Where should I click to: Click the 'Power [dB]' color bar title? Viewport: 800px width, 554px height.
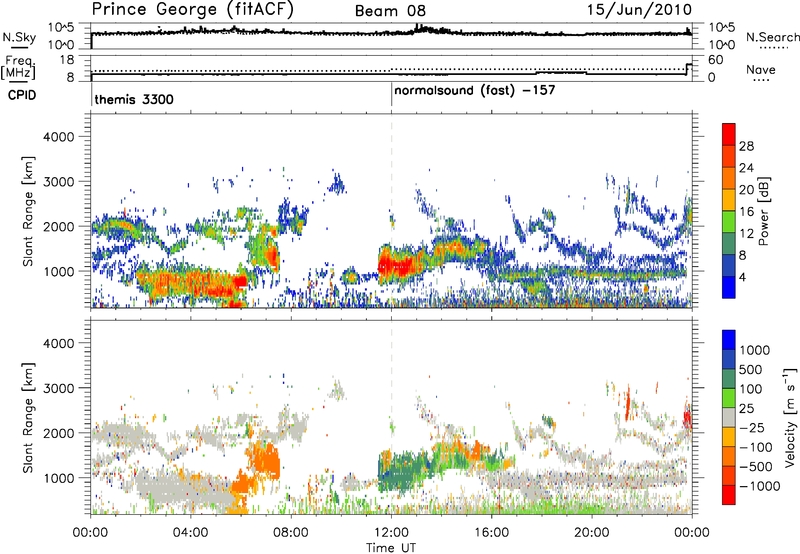(764, 211)
